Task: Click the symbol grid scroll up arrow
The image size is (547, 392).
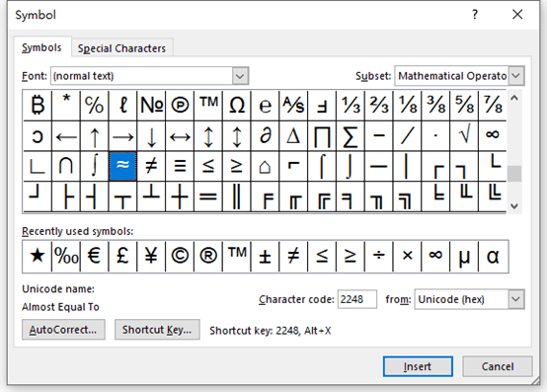Action: pyautogui.click(x=514, y=98)
